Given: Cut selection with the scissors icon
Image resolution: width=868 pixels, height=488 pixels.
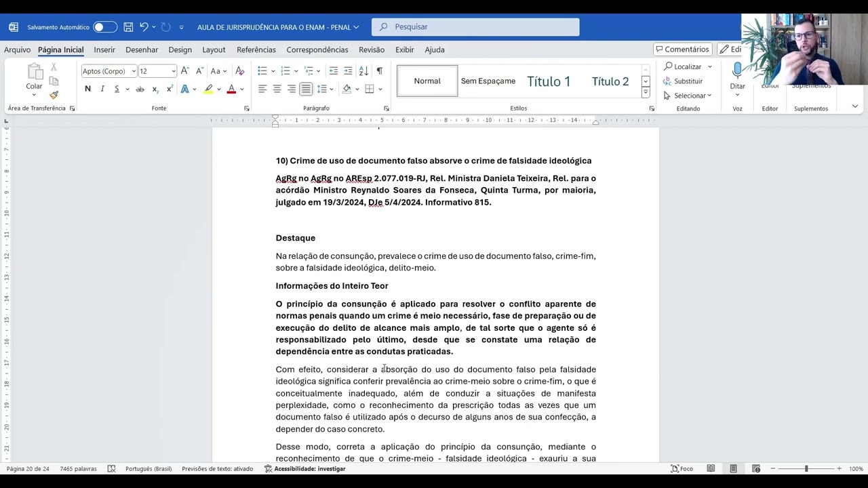Looking at the screenshot, I should (54, 67).
